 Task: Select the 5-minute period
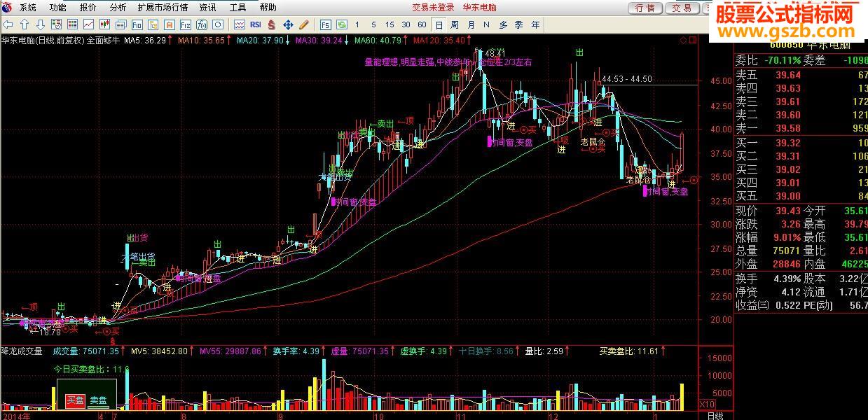point(373,24)
